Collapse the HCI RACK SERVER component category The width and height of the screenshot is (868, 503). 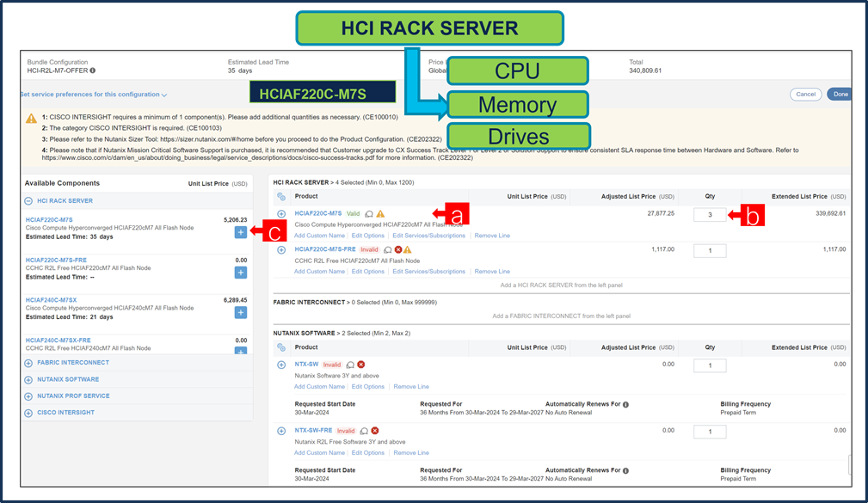tap(28, 201)
